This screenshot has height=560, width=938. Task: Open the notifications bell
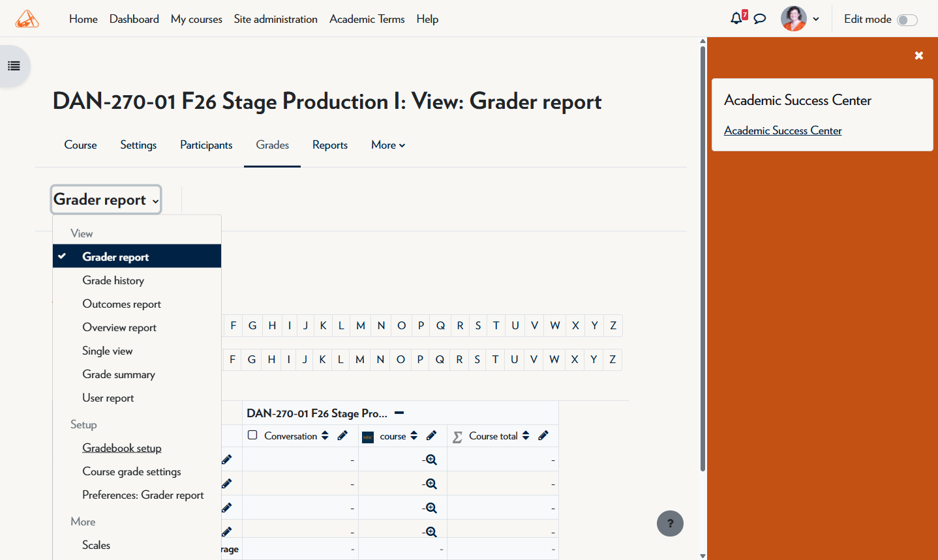736,18
